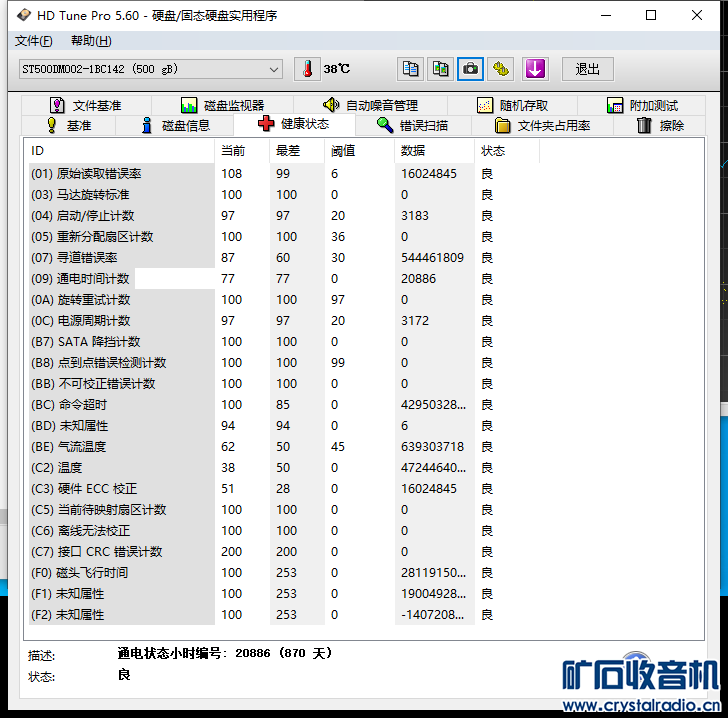The image size is (728, 718).
Task: Open the 帮助(H) menu
Action: 91,41
